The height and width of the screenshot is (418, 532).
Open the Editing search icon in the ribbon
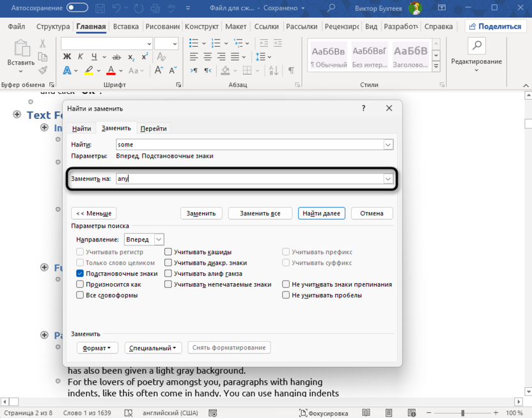[476, 45]
